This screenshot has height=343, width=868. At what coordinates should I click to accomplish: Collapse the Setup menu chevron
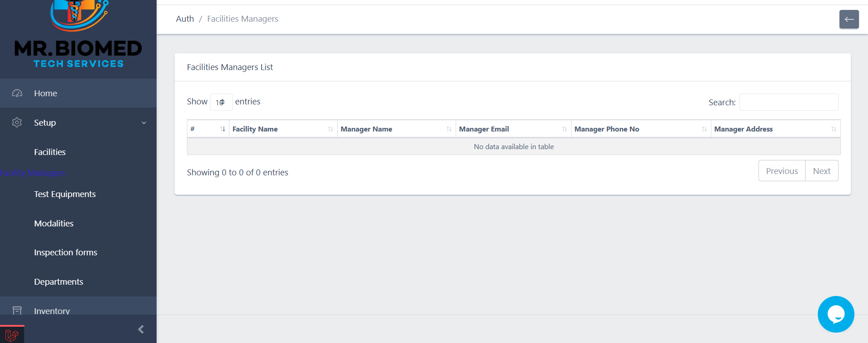point(144,123)
